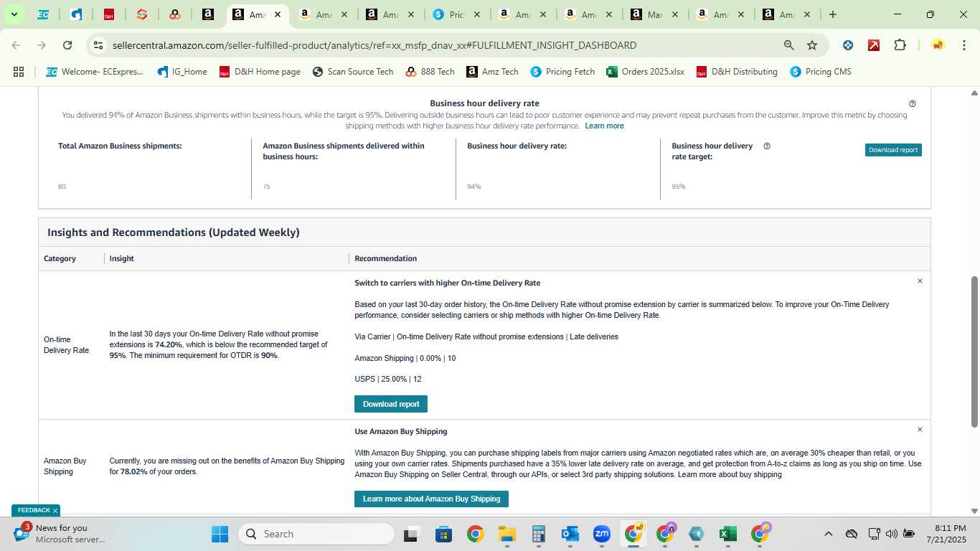Viewport: 980px width, 551px height.
Task: Open Zoom from the taskbar
Action: click(602, 534)
